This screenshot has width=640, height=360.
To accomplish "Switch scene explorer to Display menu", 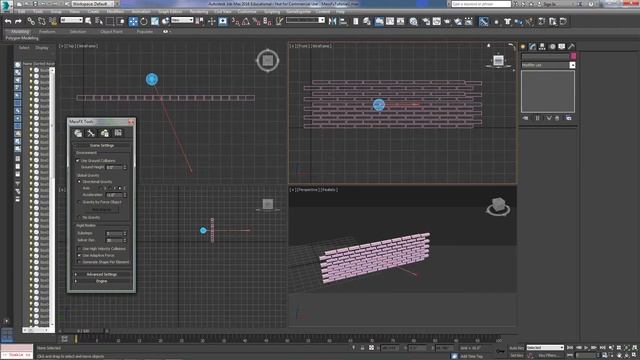I will tap(41, 48).
